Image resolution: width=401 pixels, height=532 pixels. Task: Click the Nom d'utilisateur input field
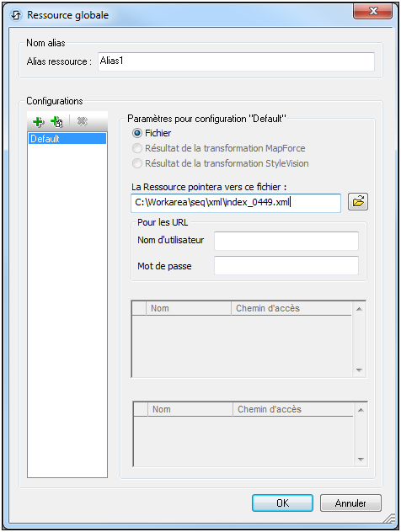(286, 241)
